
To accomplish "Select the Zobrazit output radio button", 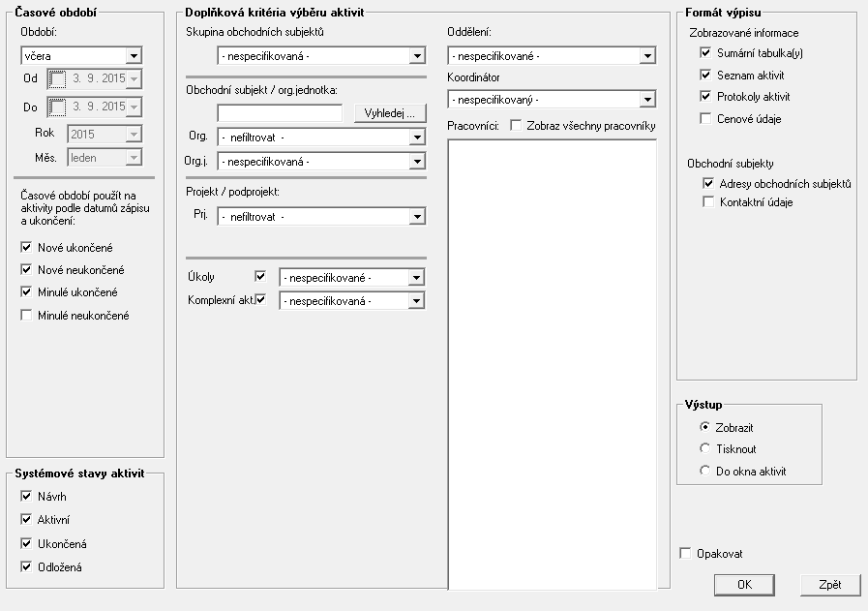I will 704,427.
